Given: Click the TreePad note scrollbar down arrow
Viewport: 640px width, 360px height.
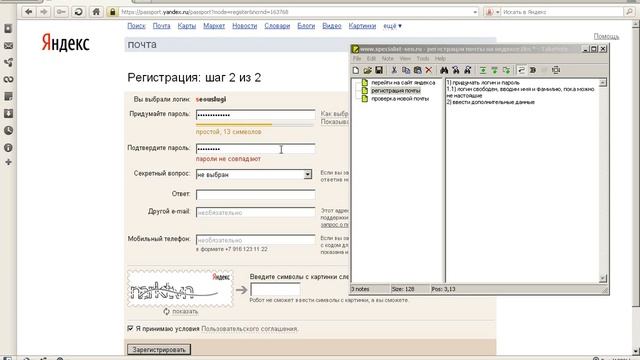Looking at the screenshot, I should point(603,278).
